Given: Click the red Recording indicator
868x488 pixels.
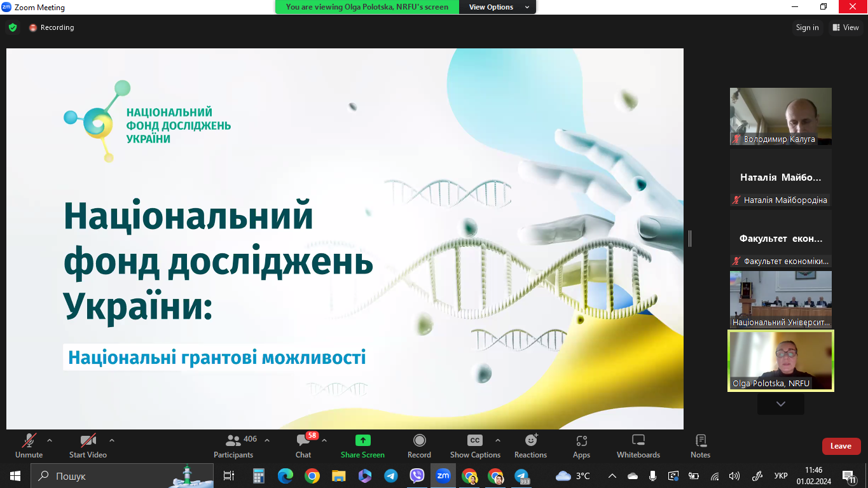Looking at the screenshot, I should pyautogui.click(x=52, y=27).
